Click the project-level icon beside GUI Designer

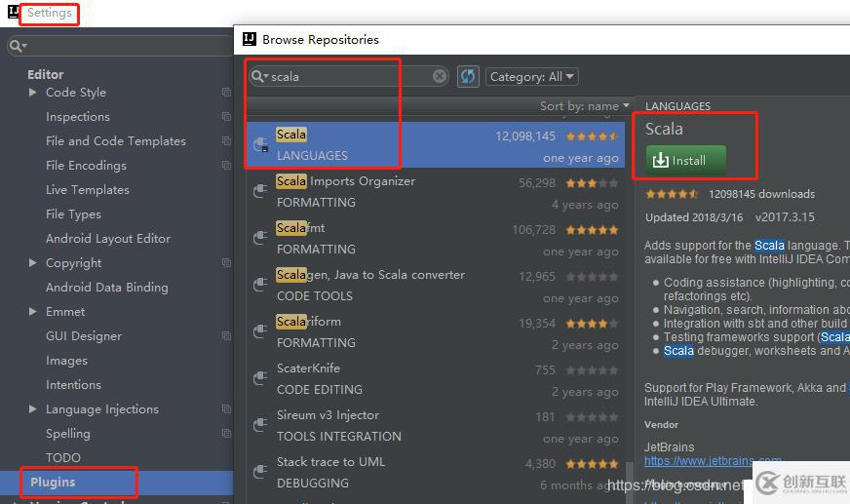click(226, 336)
